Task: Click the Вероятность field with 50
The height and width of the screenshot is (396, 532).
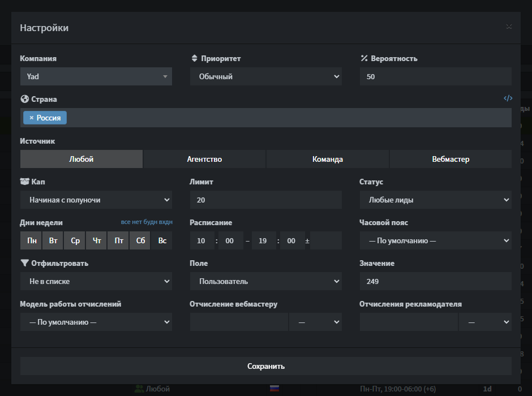Action: [x=436, y=76]
